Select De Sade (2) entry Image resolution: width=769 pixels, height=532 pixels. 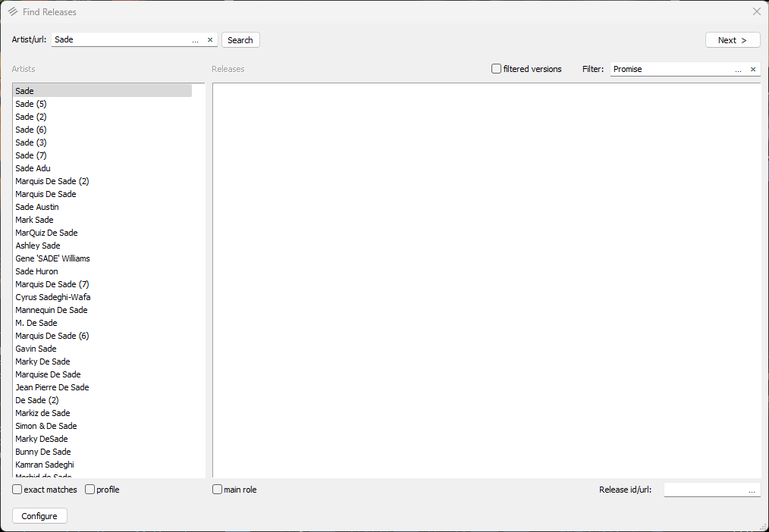pos(102,400)
